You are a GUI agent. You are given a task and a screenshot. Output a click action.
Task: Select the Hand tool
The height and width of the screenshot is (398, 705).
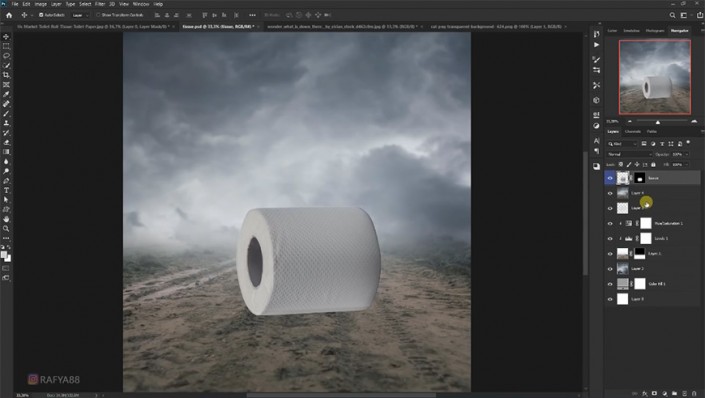click(6, 219)
